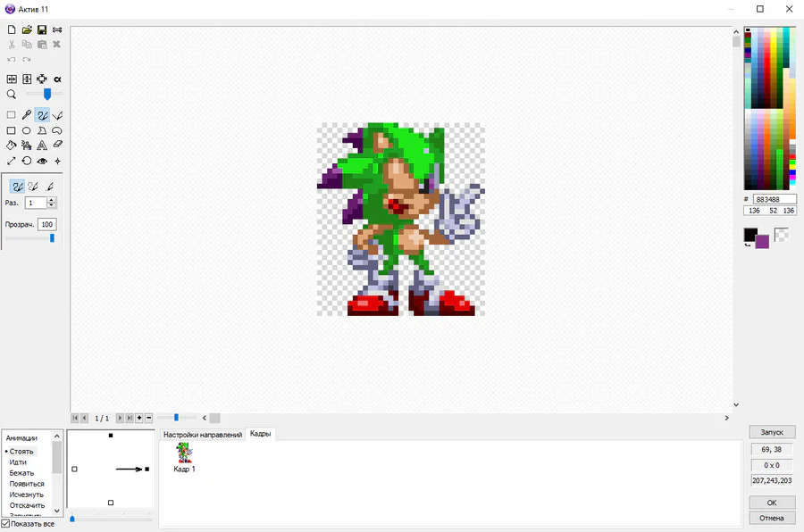Add a frame with the plus button
Viewport: 804px width, 532px height.
pos(139,419)
